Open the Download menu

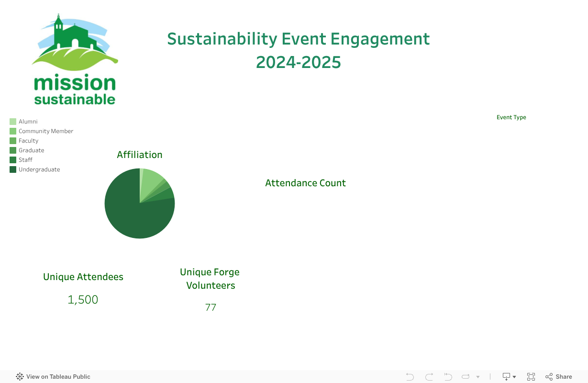(509, 377)
